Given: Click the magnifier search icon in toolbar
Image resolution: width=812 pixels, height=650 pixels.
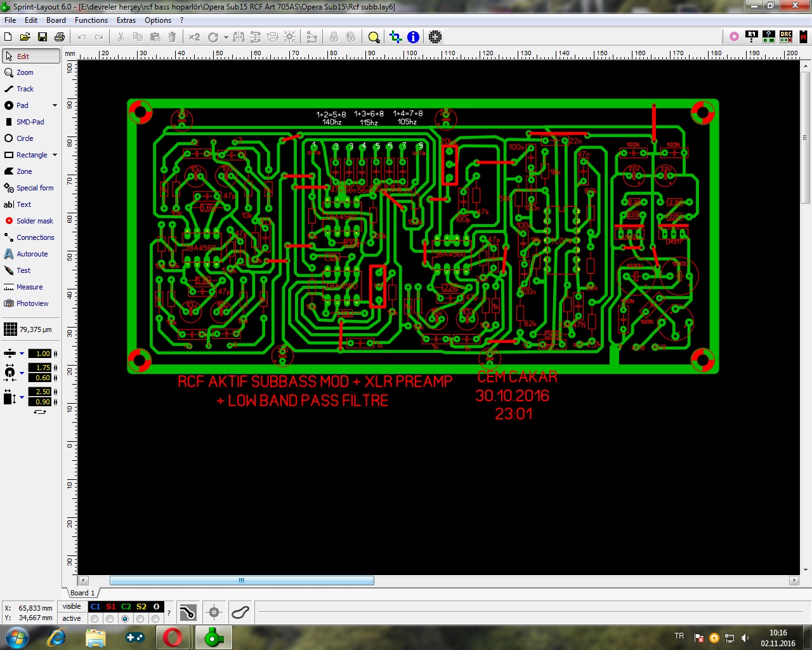Looking at the screenshot, I should click(374, 37).
